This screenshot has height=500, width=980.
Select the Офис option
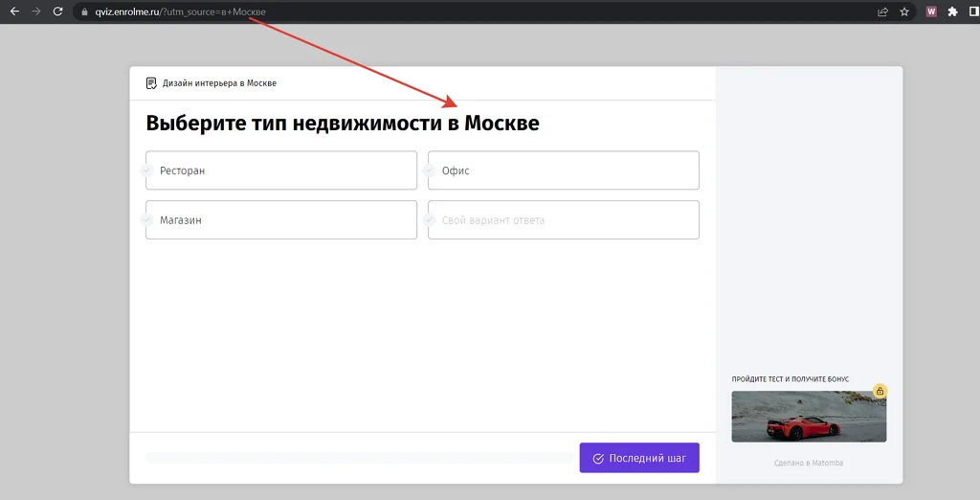pos(563,170)
